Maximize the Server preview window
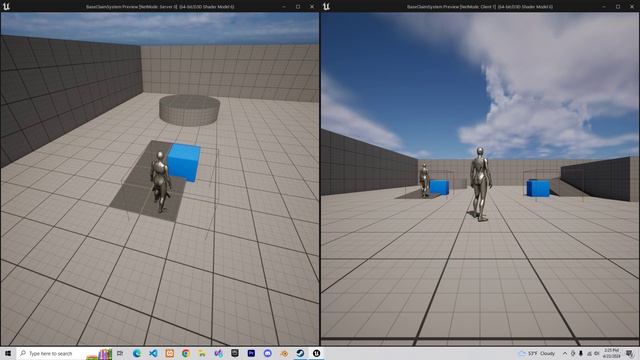This screenshot has height=360, width=640. [298, 7]
